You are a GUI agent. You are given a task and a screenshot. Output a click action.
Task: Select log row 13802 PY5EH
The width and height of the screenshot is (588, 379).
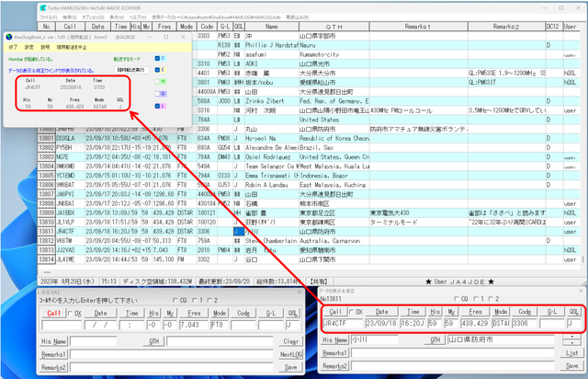tap(311, 147)
